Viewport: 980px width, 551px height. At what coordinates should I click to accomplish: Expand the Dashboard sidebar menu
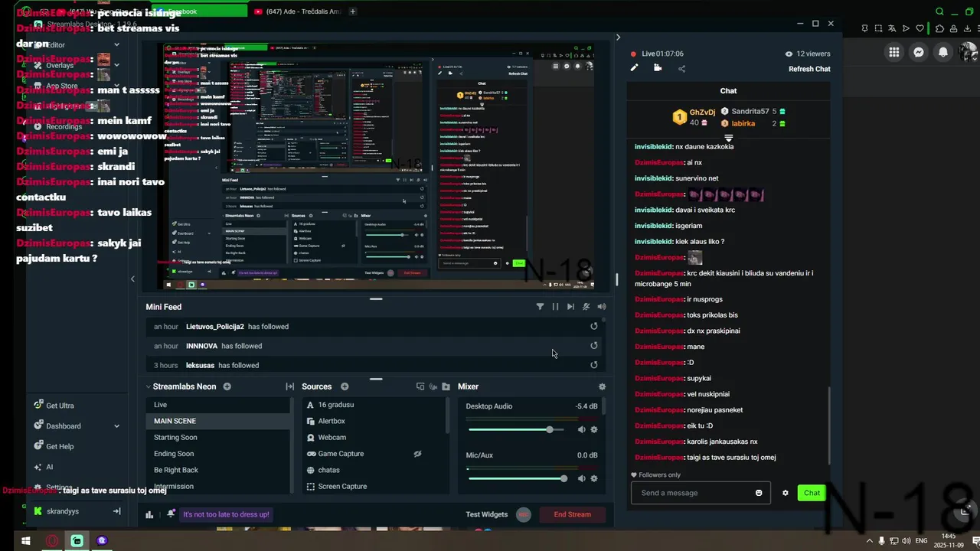(116, 426)
